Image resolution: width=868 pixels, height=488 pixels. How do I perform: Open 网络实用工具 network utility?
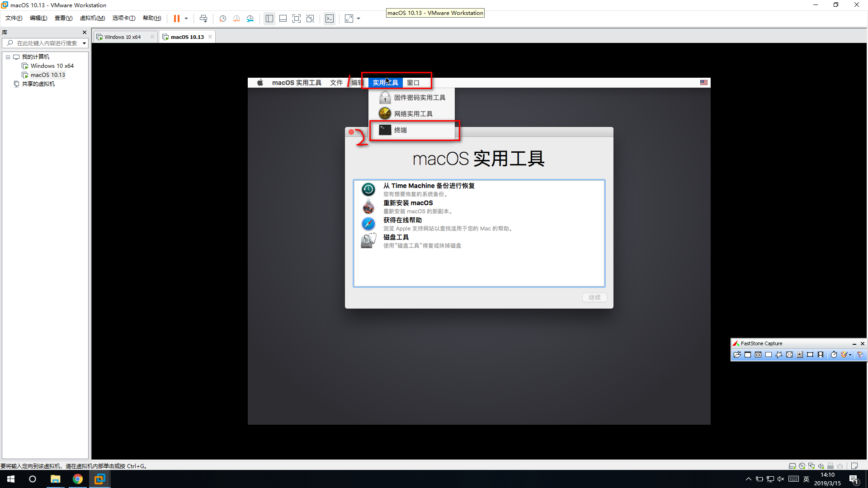click(x=413, y=114)
